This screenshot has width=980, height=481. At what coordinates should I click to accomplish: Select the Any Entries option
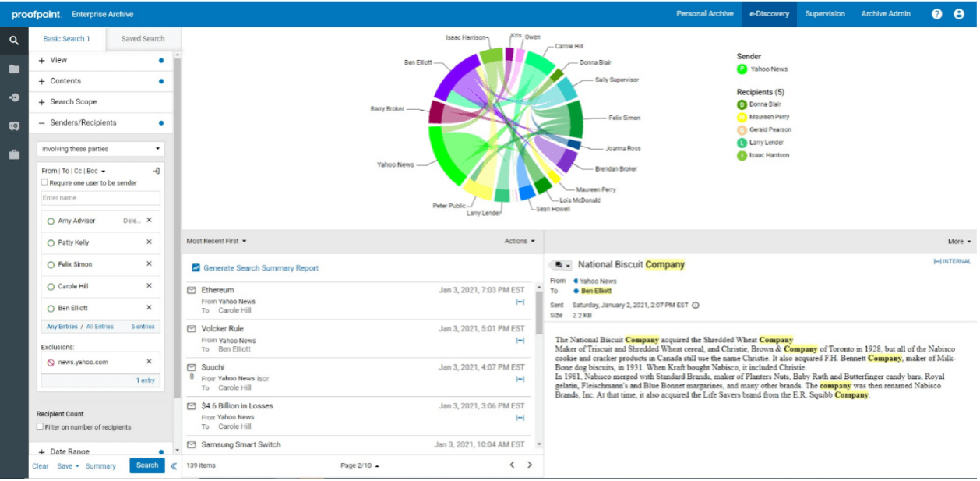[x=62, y=327]
